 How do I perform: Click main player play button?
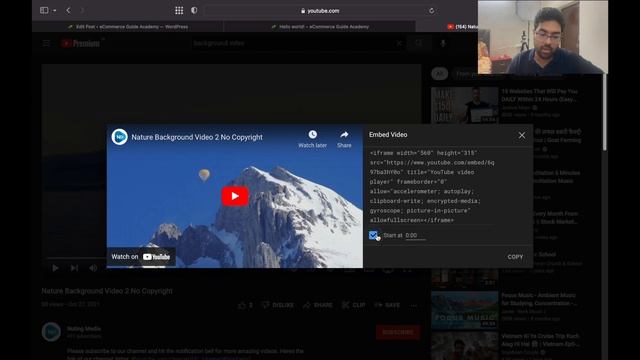coord(55,268)
